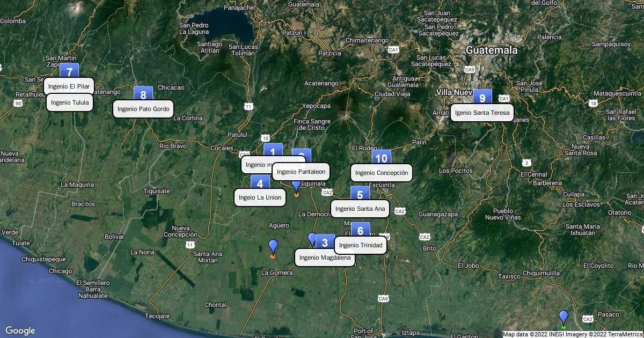Click the Finca Sangre de Cristo name
Screen dimensions: 644x338
312,124
